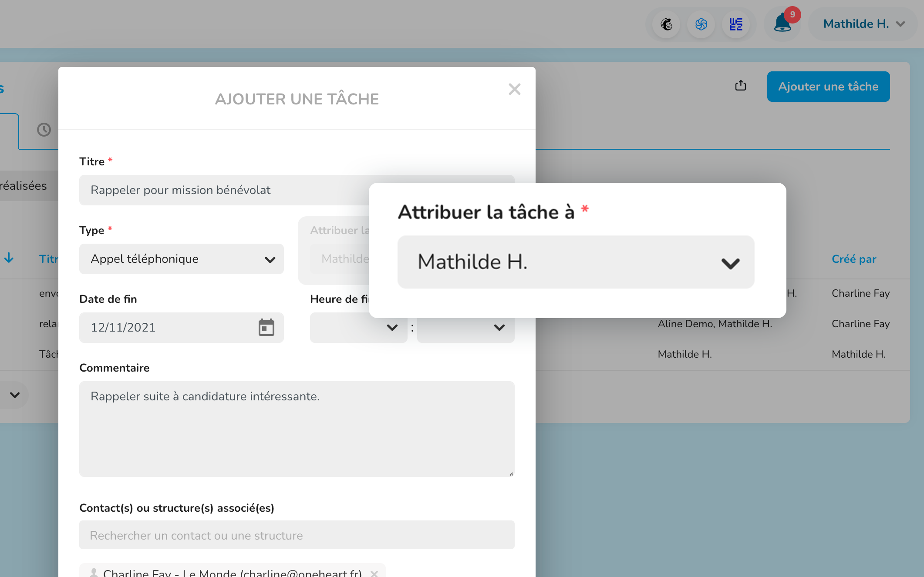Click the down arrow sort icon
The height and width of the screenshot is (577, 924).
coord(9,258)
